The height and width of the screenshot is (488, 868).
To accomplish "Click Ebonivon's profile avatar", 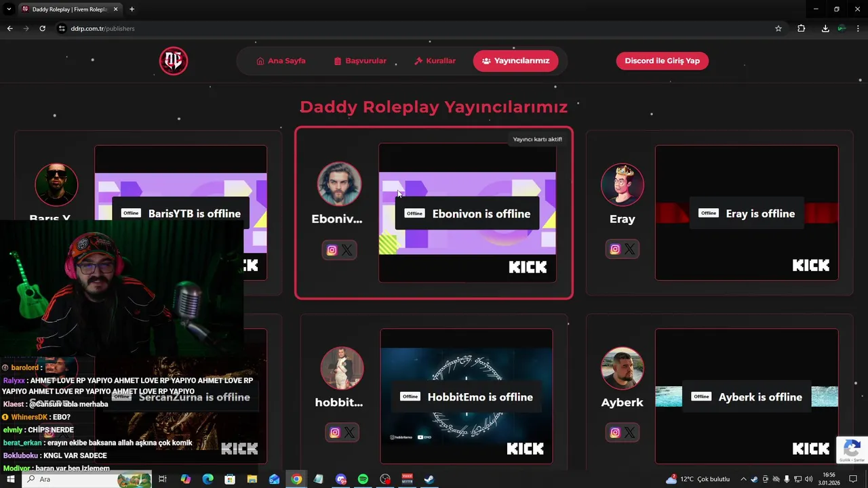I will [x=339, y=184].
